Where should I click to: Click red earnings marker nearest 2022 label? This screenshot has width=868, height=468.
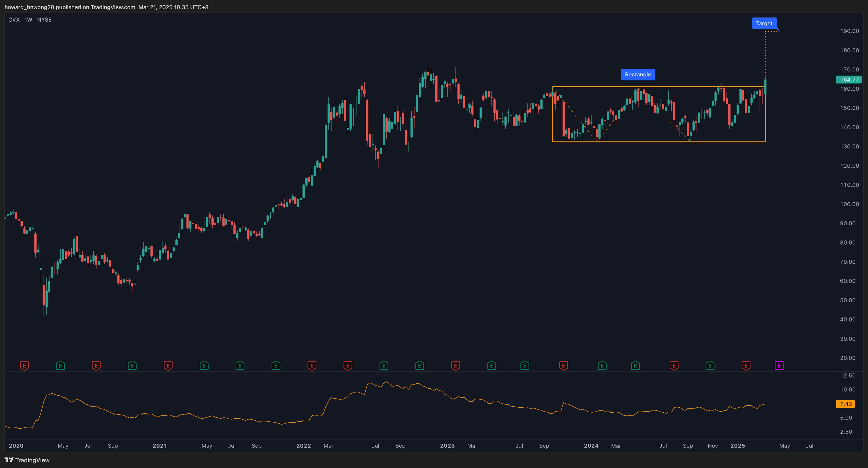tap(312, 365)
